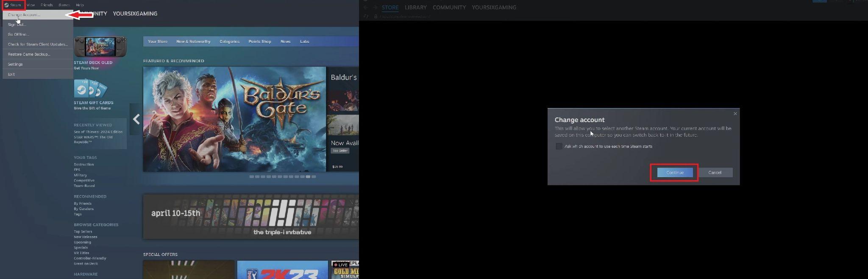
Task: Browse Controller-Friendly category
Action: click(x=90, y=258)
